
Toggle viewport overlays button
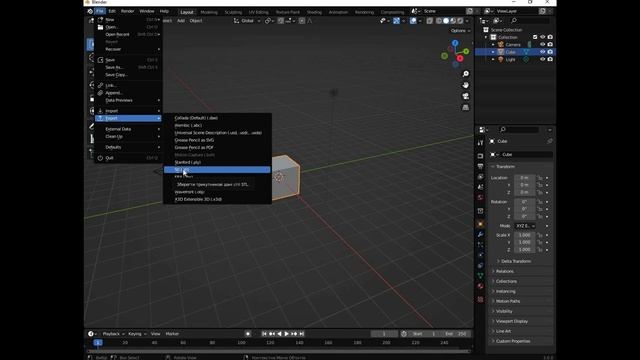(413, 21)
